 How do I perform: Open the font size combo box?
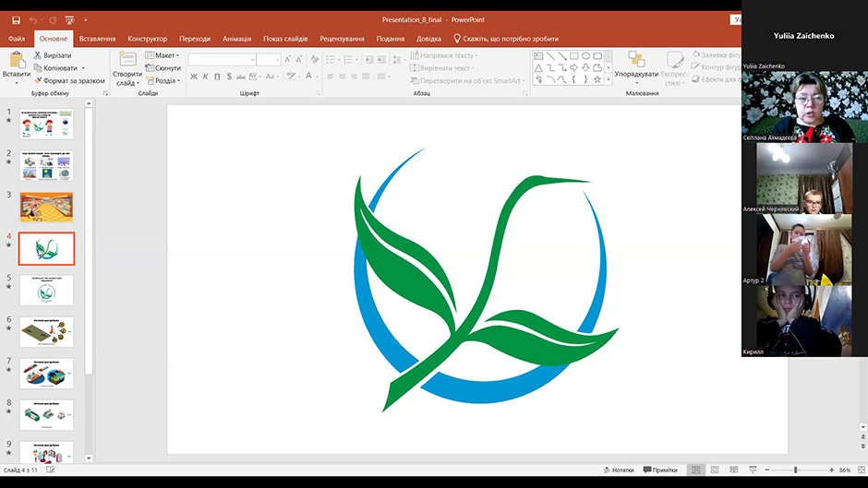click(x=269, y=59)
